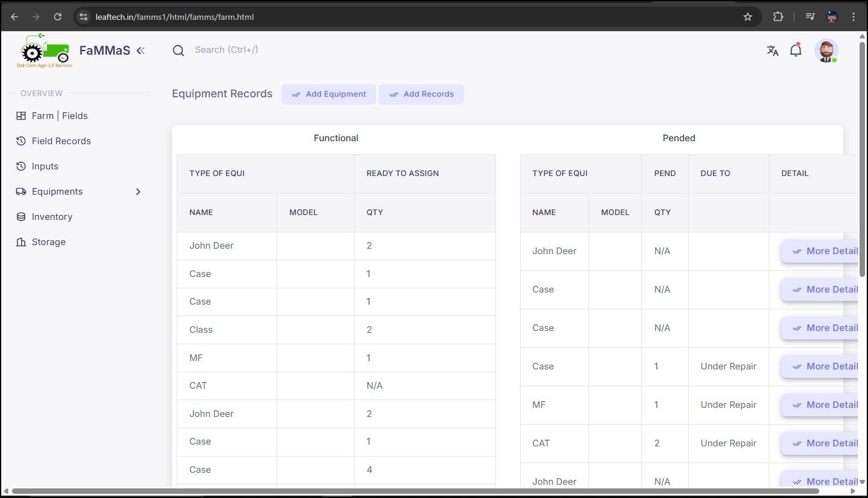Open the notifications bell
Screen dimensions: 868x498
(796, 50)
